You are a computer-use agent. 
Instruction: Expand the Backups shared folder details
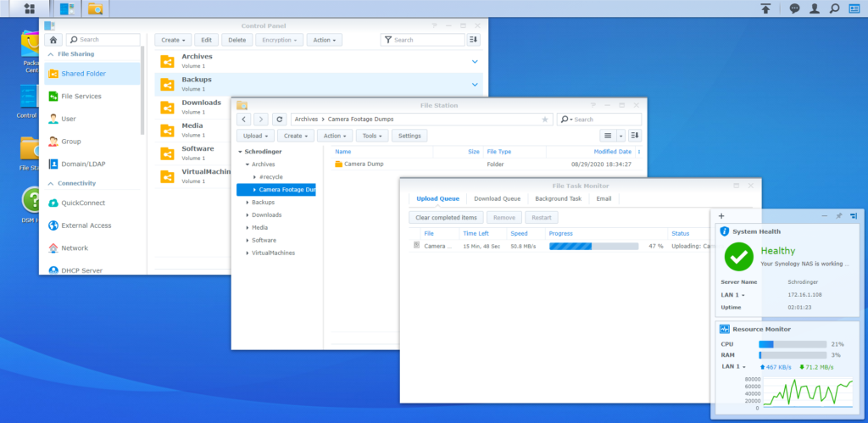[475, 84]
